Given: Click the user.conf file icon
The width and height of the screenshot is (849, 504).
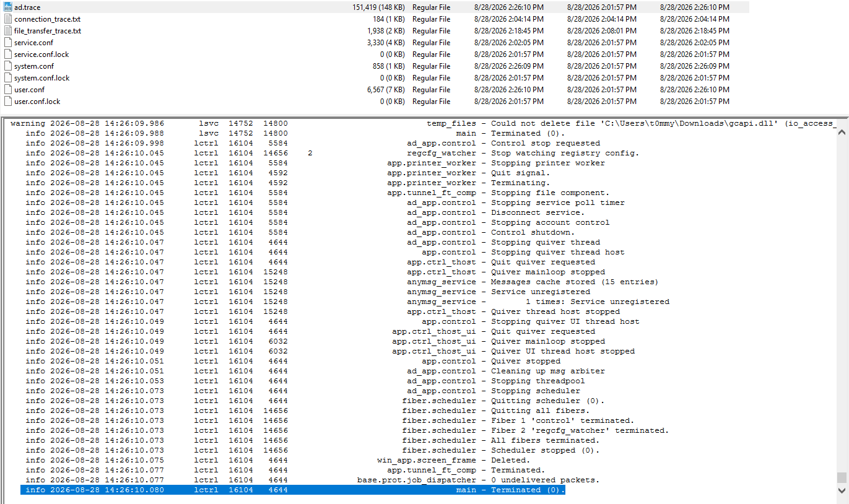Looking at the screenshot, I should tap(8, 90).
